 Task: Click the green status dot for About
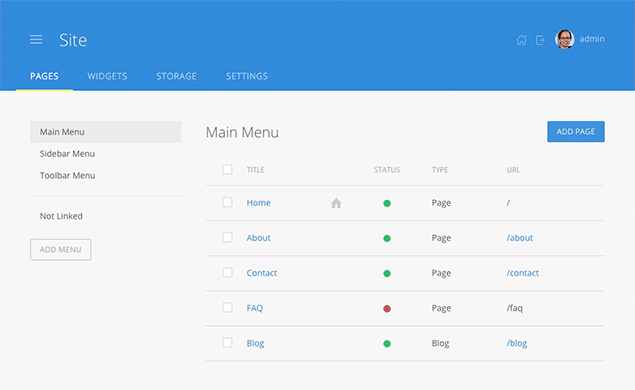[387, 239]
